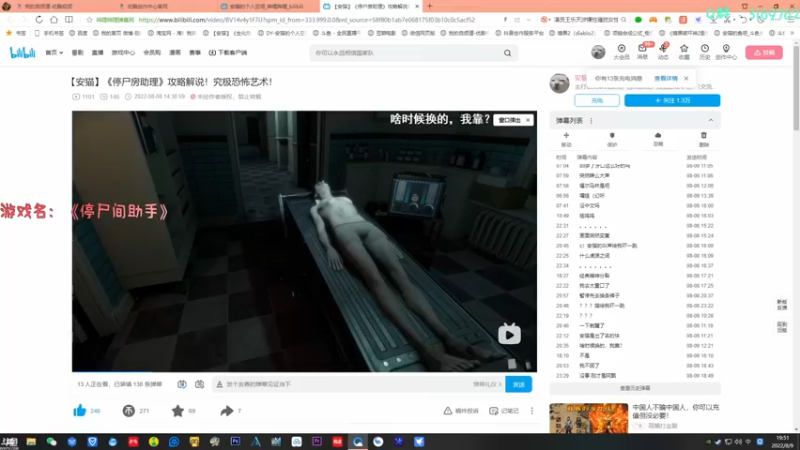Image resolution: width=800 pixels, height=450 pixels.
Task: Toggle the danmaku display switch
Action: click(182, 384)
